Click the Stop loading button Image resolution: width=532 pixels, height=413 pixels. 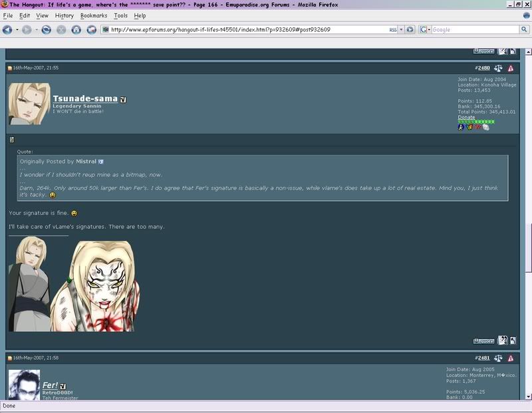click(x=61, y=30)
